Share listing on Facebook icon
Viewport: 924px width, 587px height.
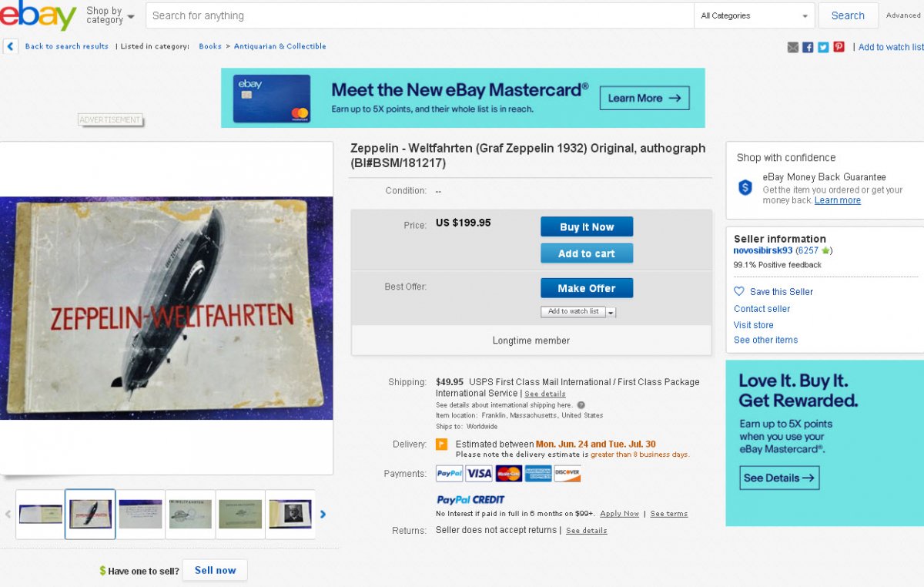coord(808,47)
